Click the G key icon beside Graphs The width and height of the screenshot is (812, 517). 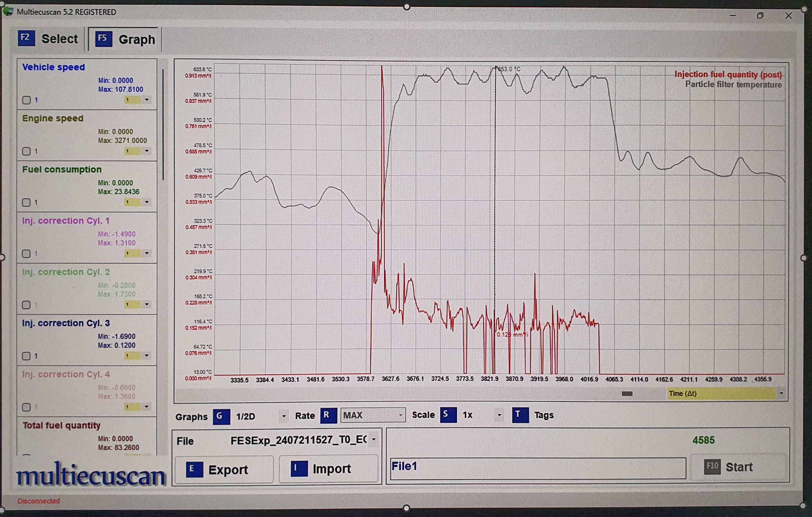coord(221,417)
